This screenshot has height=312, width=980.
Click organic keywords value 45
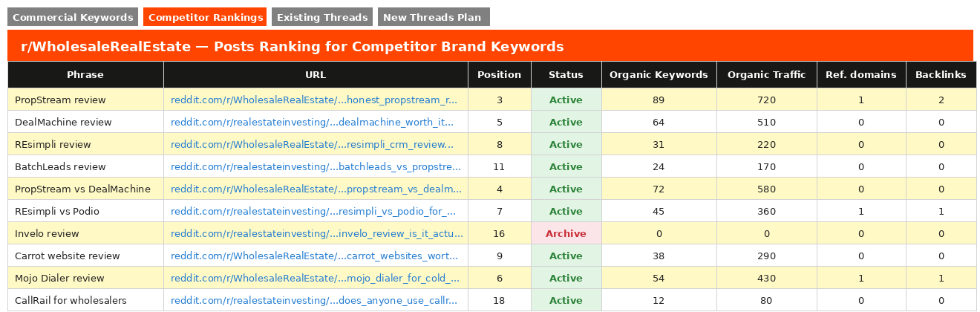pyautogui.click(x=659, y=211)
